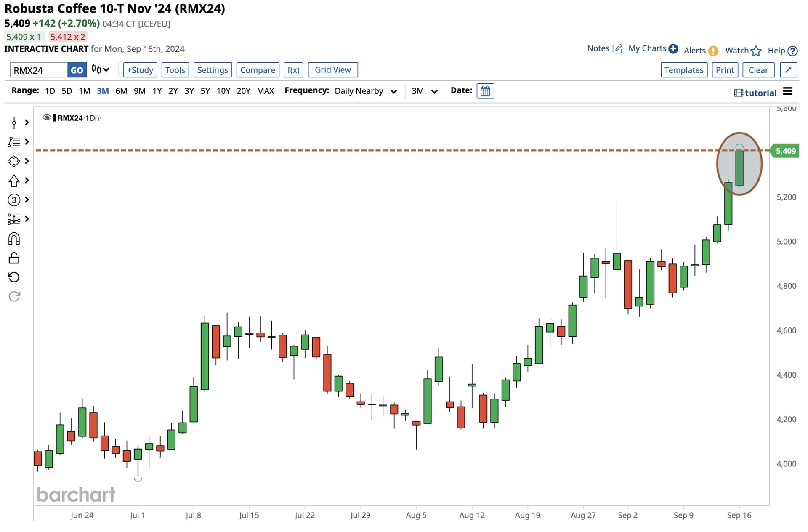Open the Daily Nearby frequency dropdown
Viewport: 808px width, 532px height.
pyautogui.click(x=365, y=91)
